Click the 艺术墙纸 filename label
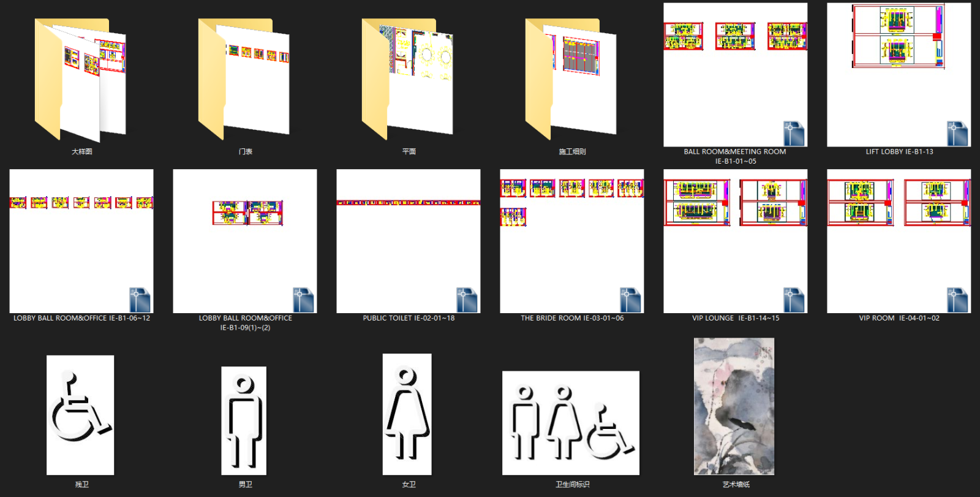 coord(736,484)
